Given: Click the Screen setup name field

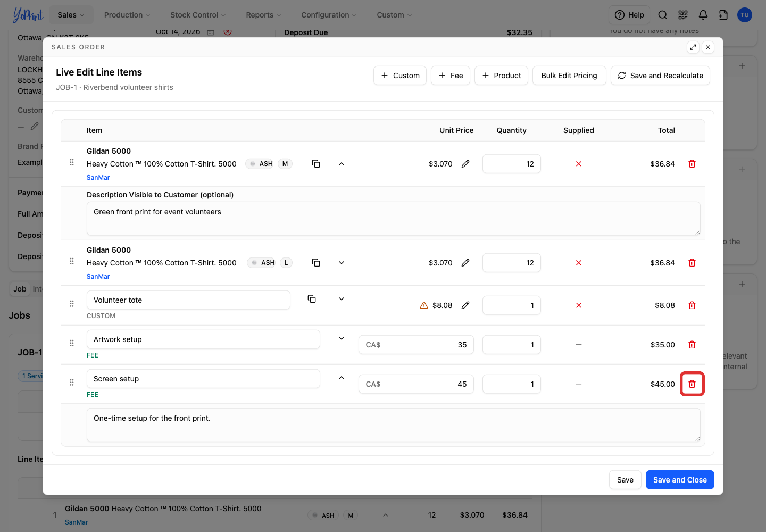Looking at the screenshot, I should [x=203, y=379].
